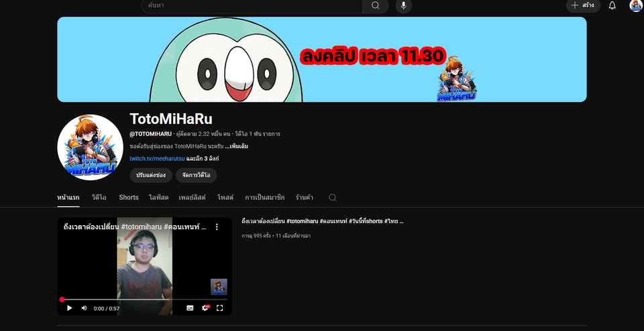Open the twitch.tv/meeharutsu link
The width and height of the screenshot is (644, 331).
[157, 158]
